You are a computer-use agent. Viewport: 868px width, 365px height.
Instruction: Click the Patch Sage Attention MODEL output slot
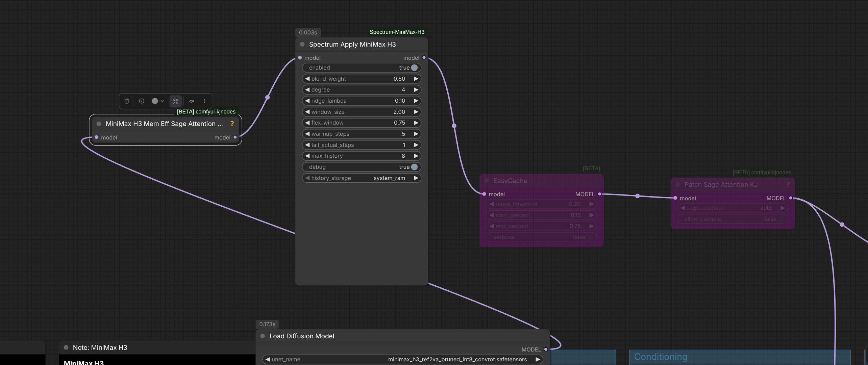(x=791, y=198)
